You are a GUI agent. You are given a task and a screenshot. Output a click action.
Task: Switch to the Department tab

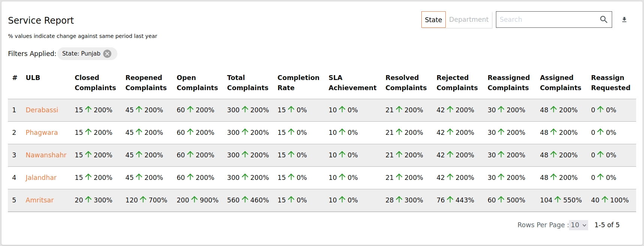pyautogui.click(x=469, y=20)
